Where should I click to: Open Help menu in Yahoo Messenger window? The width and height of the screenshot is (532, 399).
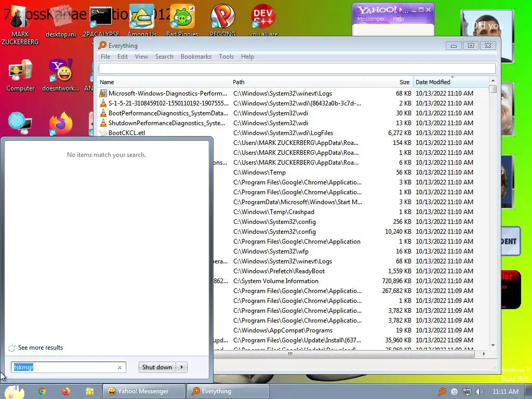[x=398, y=19]
